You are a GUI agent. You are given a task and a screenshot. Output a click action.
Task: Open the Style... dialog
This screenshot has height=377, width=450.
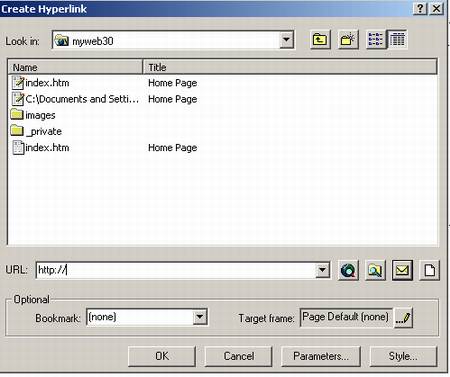[403, 356]
